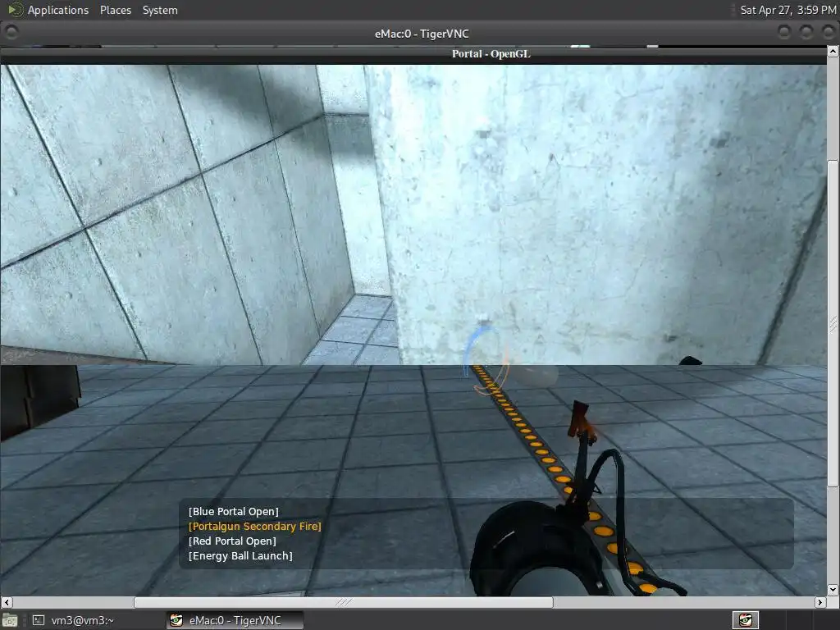Click the [Portalgun Secondary Fire] caption
The width and height of the screenshot is (840, 630).
coord(255,527)
